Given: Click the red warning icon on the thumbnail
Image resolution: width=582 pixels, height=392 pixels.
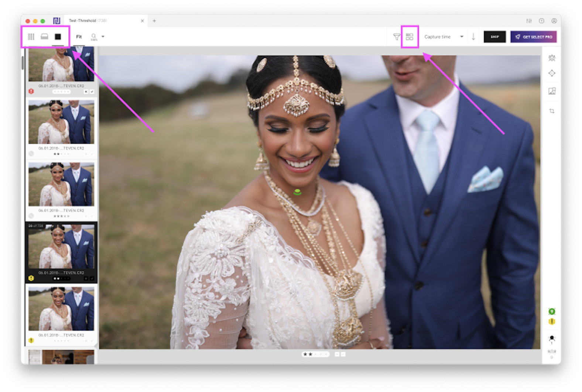Looking at the screenshot, I should point(31,91).
